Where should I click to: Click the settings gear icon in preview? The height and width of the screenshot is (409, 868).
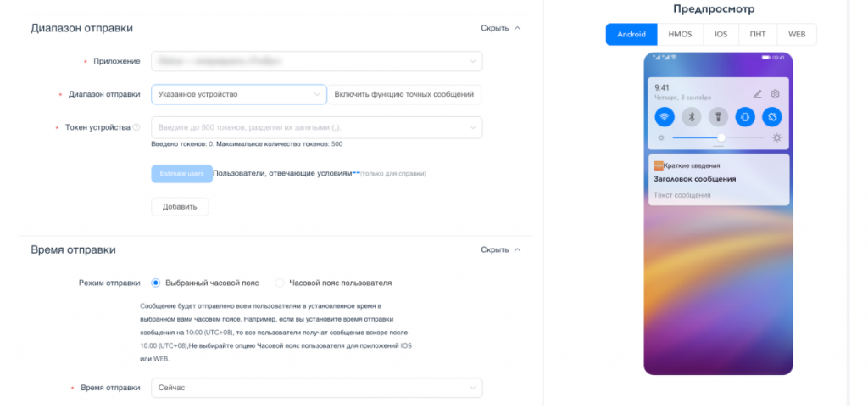pos(775,94)
